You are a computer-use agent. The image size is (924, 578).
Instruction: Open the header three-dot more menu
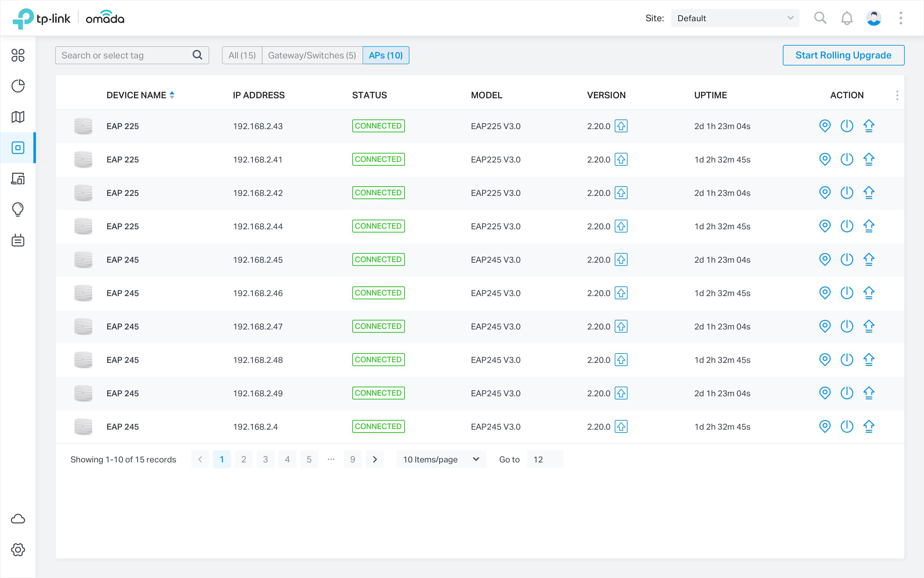tap(901, 18)
